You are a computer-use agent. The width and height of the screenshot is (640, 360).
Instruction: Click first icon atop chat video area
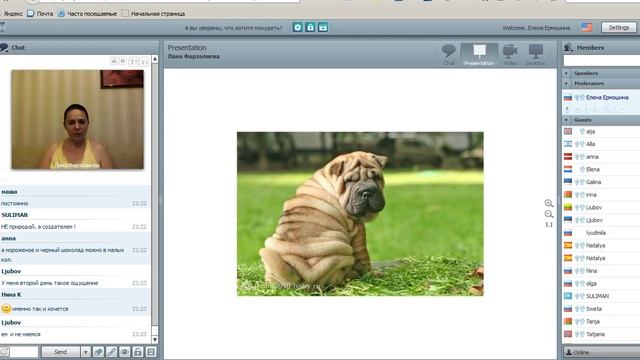click(114, 61)
